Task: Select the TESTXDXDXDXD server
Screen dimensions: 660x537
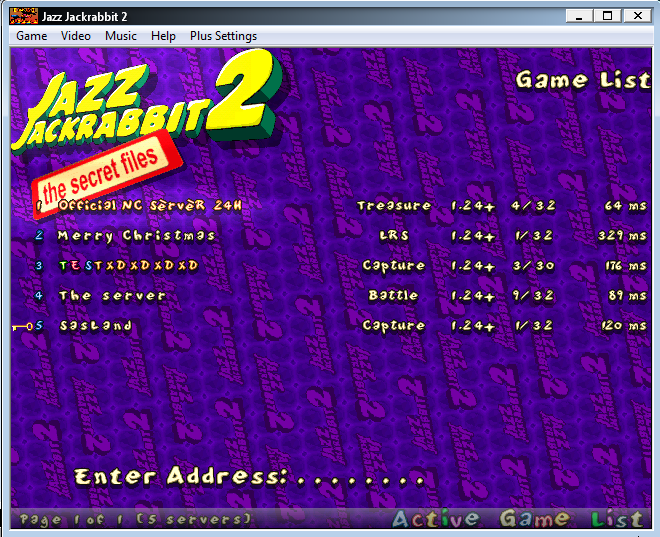Action: [x=128, y=266]
